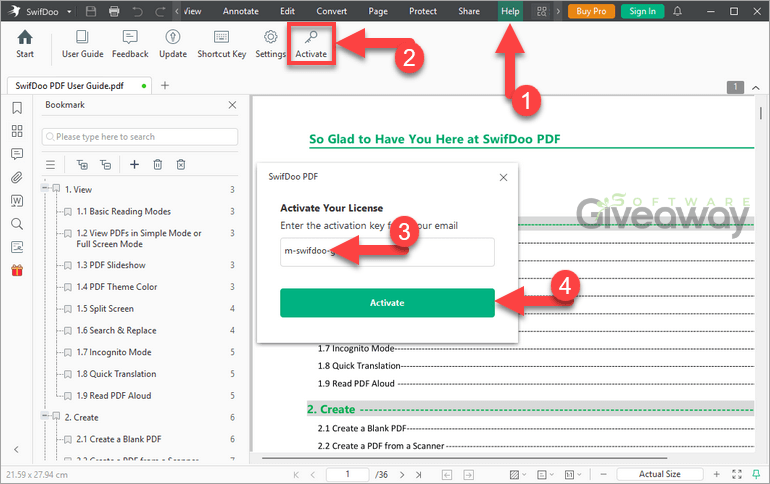Image resolution: width=770 pixels, height=484 pixels.
Task: Open the page thumbnails sidebar icon
Action: [17, 131]
